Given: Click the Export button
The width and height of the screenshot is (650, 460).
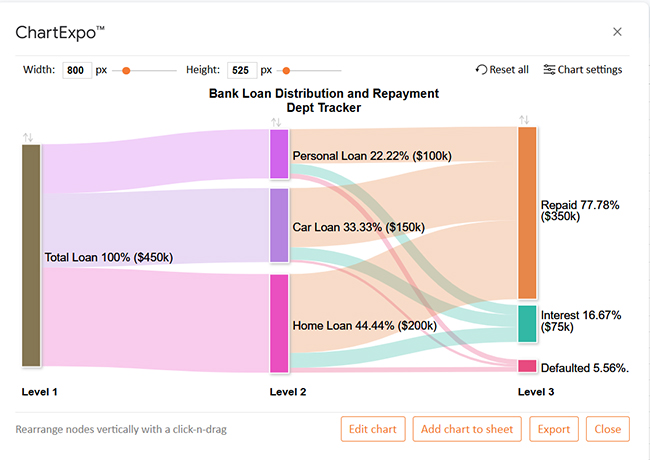Looking at the screenshot, I should tap(553, 429).
